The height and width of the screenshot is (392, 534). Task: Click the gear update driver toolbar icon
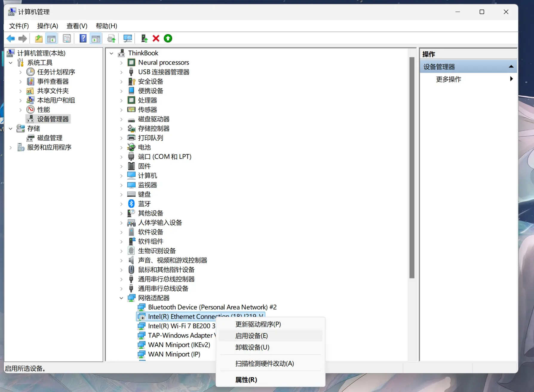tap(111, 39)
